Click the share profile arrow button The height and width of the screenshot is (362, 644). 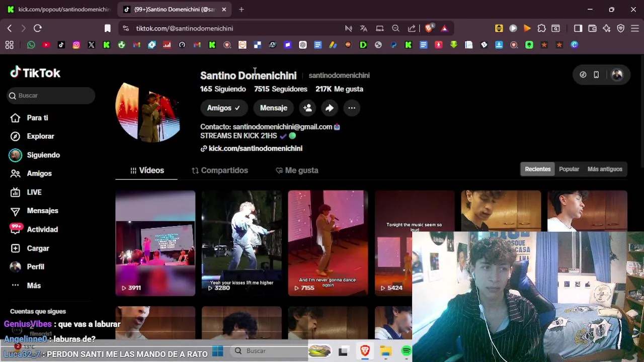pyautogui.click(x=329, y=108)
